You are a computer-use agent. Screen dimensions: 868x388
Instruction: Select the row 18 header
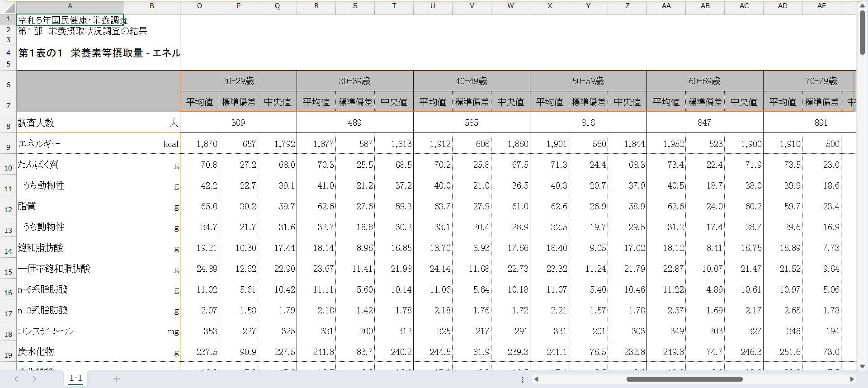click(8, 334)
